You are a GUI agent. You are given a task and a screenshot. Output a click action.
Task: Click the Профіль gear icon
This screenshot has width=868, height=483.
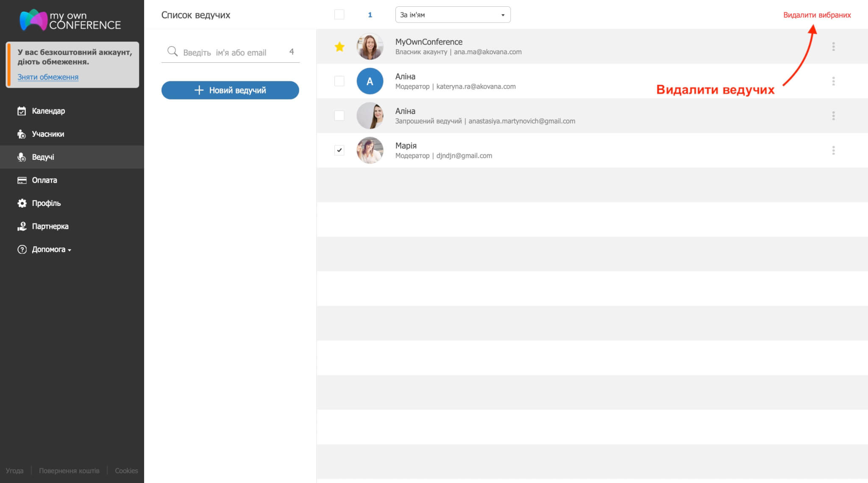[22, 203]
